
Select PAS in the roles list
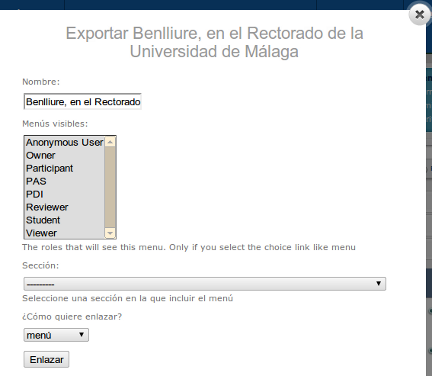[64, 181]
